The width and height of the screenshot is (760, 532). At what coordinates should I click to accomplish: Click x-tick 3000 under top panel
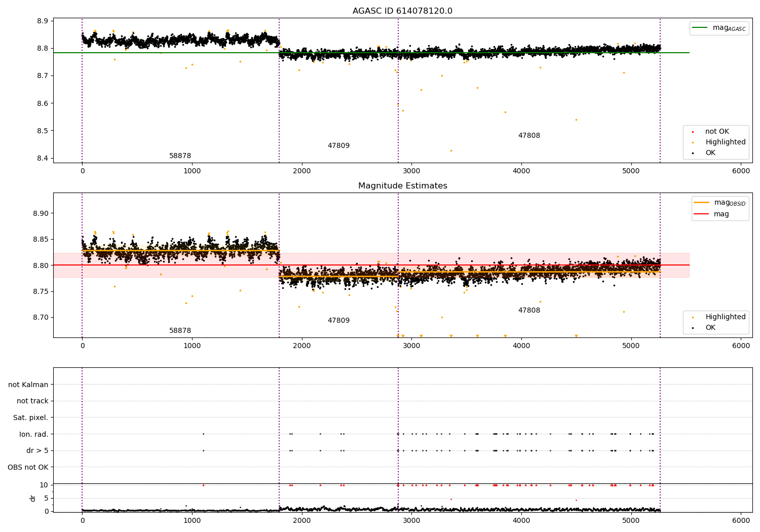(x=411, y=171)
